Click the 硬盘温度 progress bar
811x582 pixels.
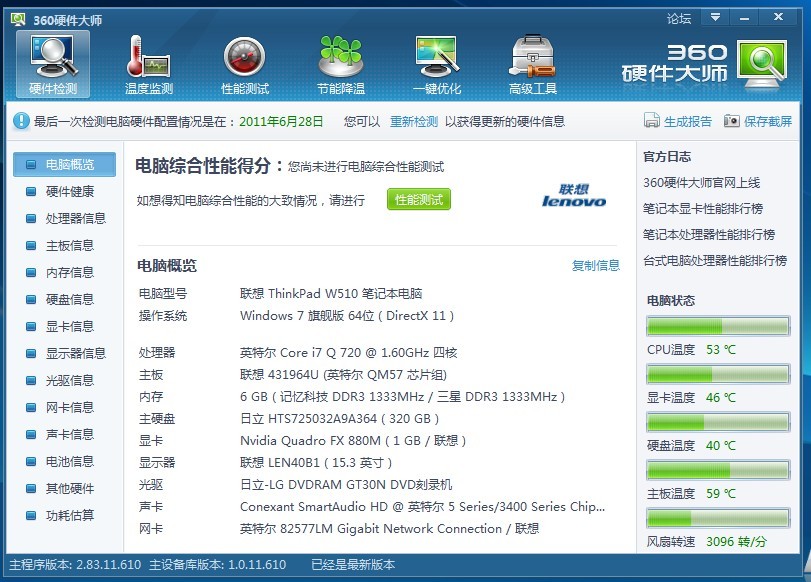pos(718,422)
